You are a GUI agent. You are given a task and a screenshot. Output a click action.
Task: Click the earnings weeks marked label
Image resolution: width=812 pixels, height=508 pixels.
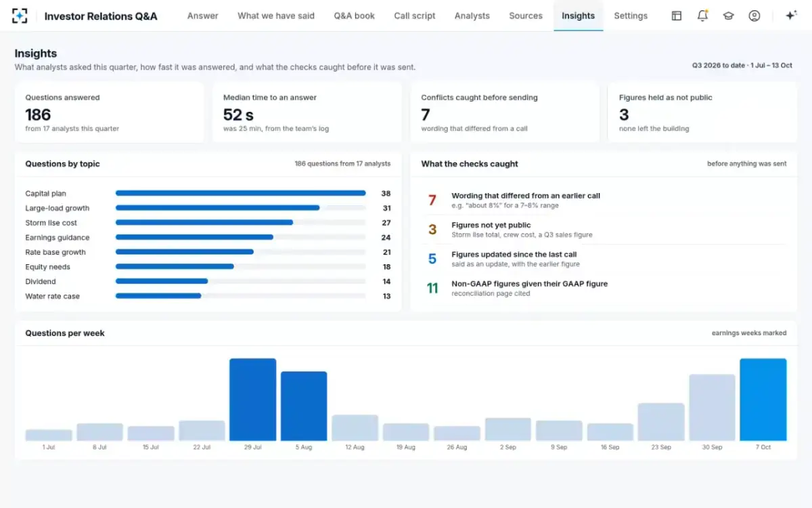point(749,333)
